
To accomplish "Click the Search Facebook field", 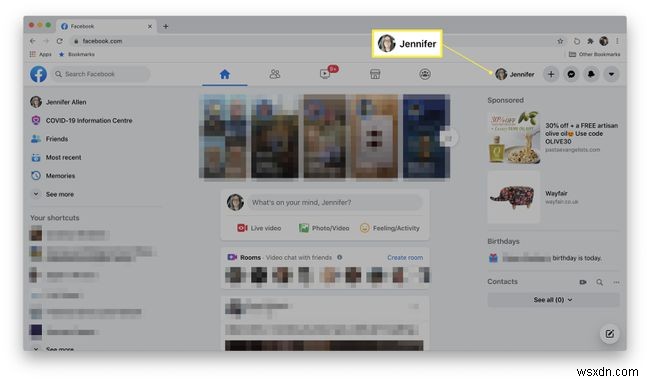I will point(101,74).
